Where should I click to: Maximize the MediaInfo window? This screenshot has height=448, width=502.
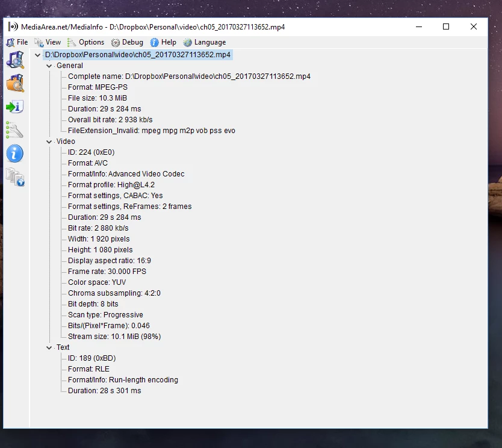coord(446,26)
